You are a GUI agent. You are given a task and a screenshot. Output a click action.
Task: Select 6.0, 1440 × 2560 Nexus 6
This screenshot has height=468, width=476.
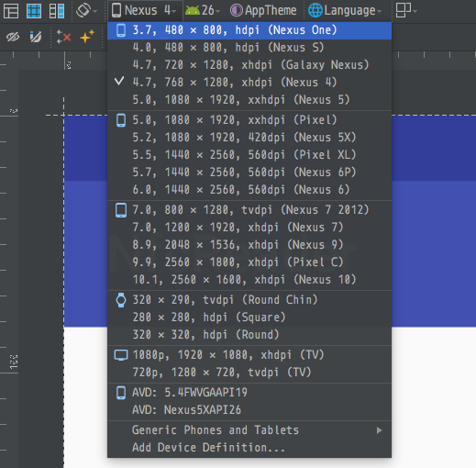tap(249, 190)
